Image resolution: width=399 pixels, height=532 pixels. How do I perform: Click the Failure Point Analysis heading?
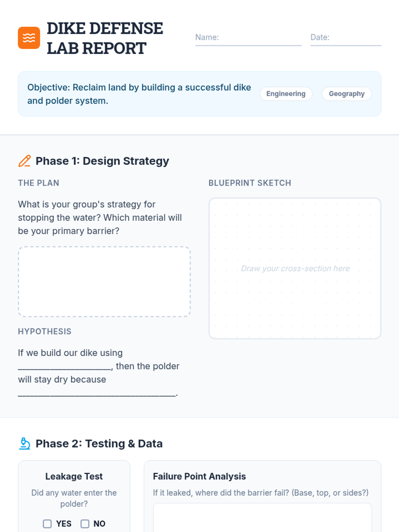tap(199, 476)
